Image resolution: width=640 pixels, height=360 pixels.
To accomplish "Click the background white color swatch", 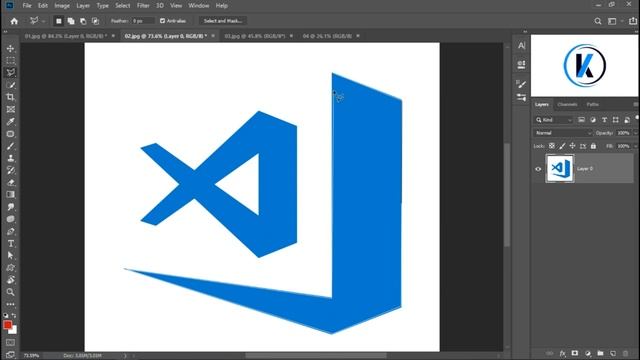I will click(x=14, y=331).
